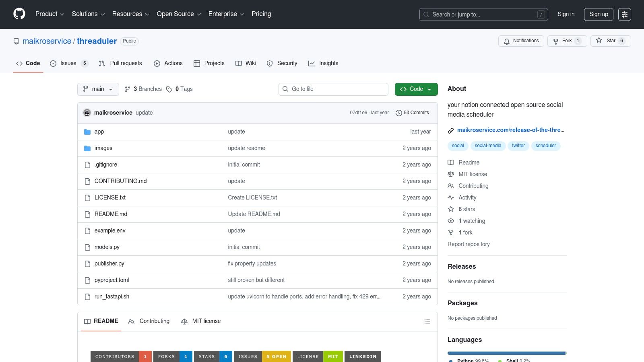Switch to the Actions tab
644x362 pixels.
pyautogui.click(x=168, y=64)
